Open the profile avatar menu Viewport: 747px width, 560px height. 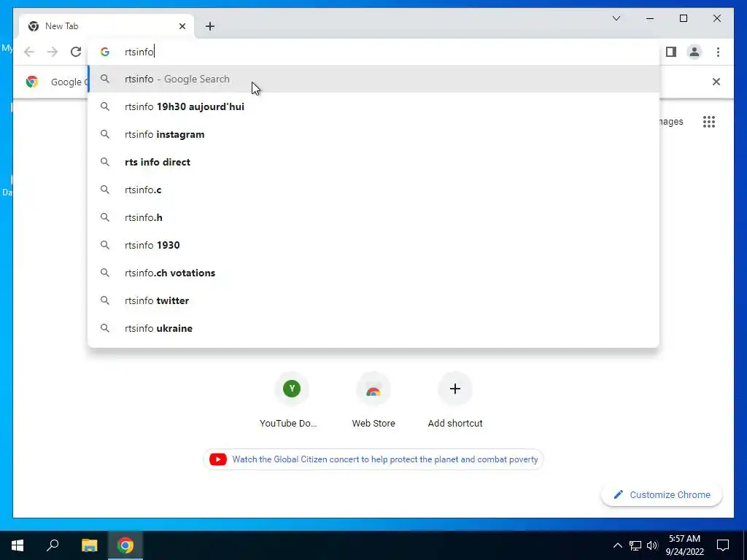[x=694, y=52]
